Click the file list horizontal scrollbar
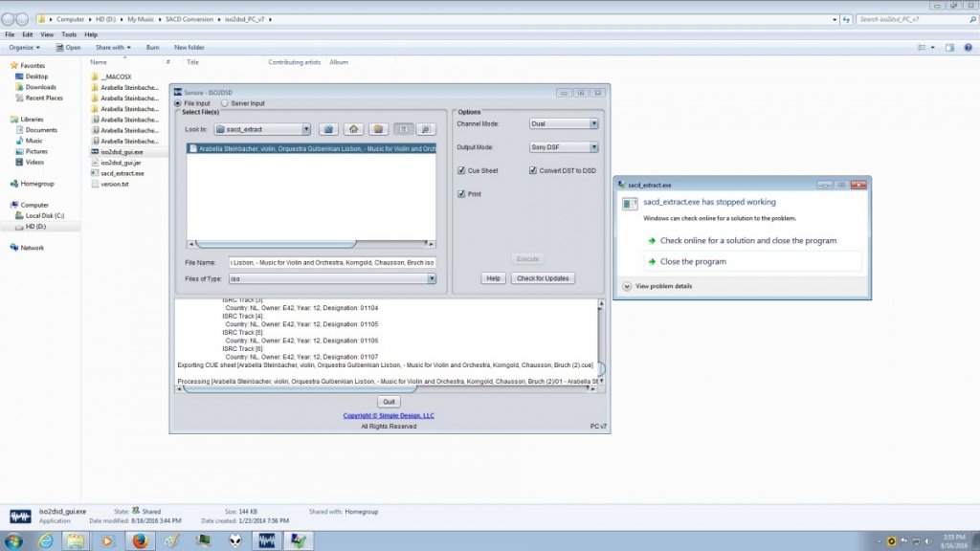This screenshot has height=551, width=980. pos(311,244)
